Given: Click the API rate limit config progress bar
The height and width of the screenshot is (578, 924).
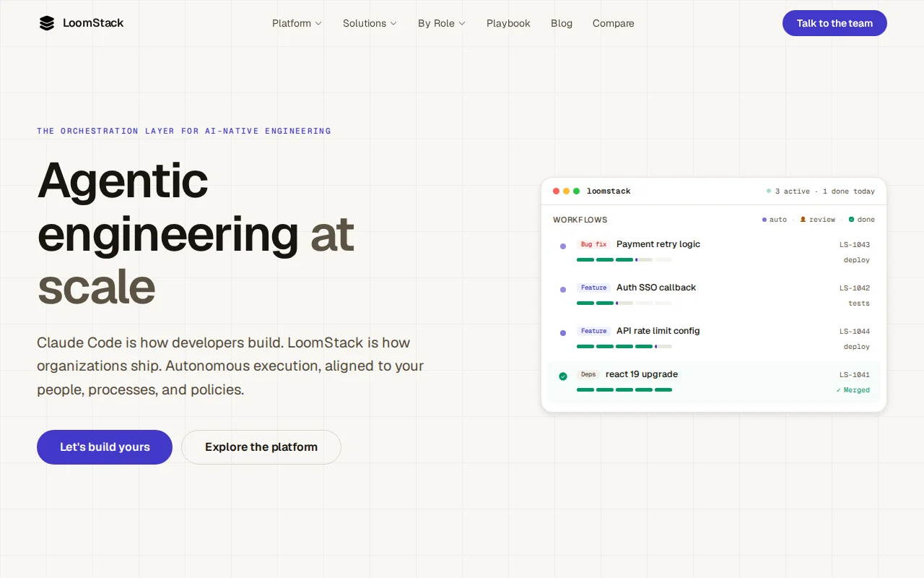Looking at the screenshot, I should (624, 346).
